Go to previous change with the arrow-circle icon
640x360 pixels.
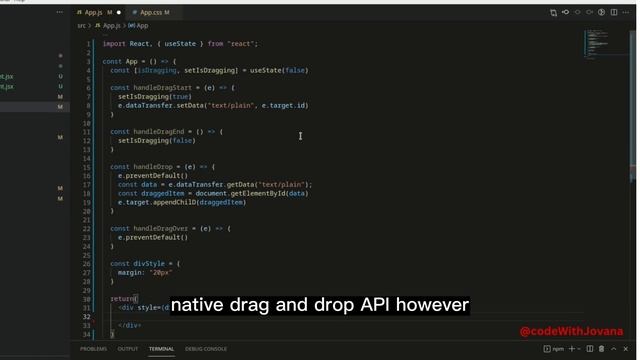tap(565, 13)
